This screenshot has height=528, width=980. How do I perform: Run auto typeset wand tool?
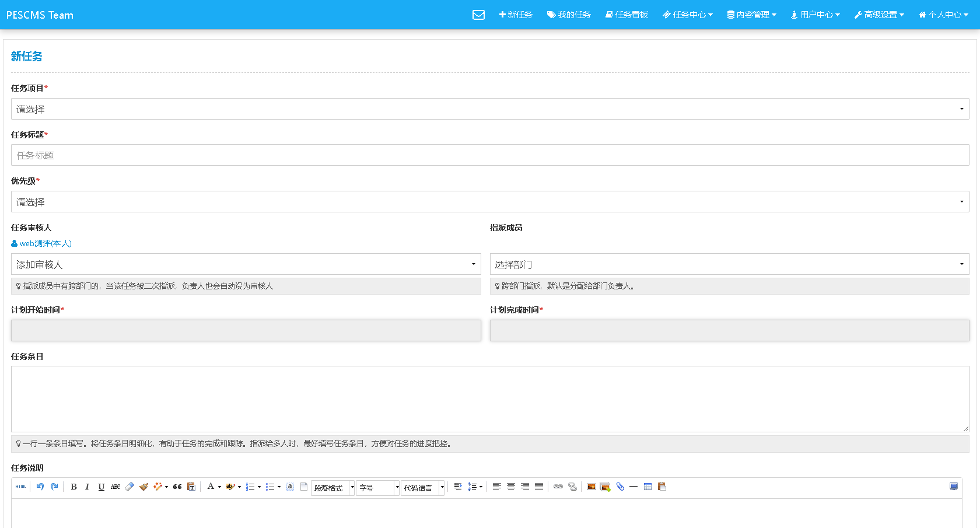click(x=157, y=487)
